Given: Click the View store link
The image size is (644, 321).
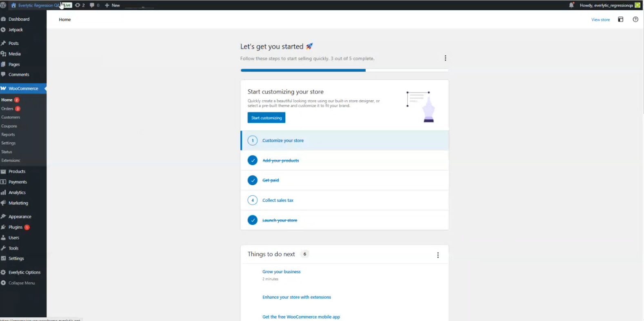Looking at the screenshot, I should [x=600, y=20].
